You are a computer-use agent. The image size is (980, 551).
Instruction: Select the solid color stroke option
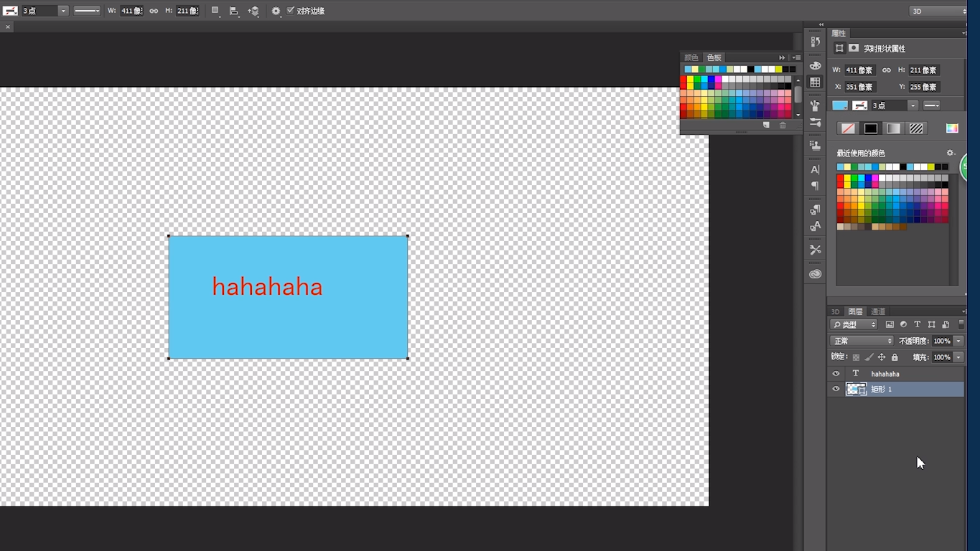pos(871,128)
